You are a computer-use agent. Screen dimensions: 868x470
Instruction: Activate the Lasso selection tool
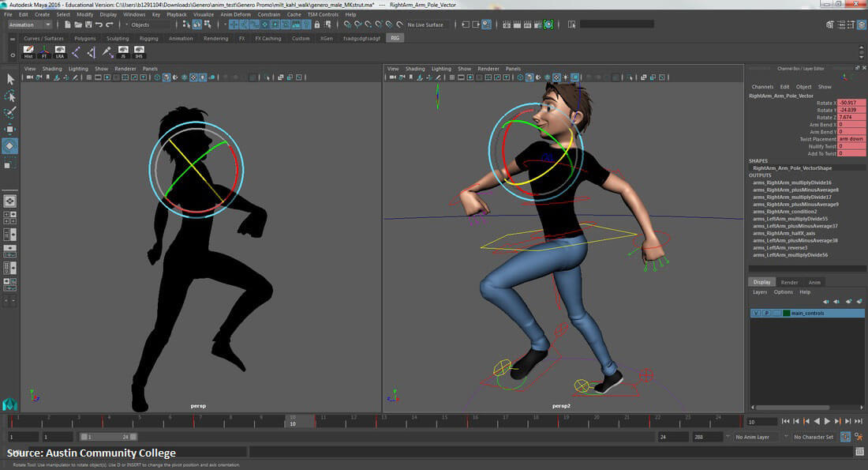[x=11, y=96]
